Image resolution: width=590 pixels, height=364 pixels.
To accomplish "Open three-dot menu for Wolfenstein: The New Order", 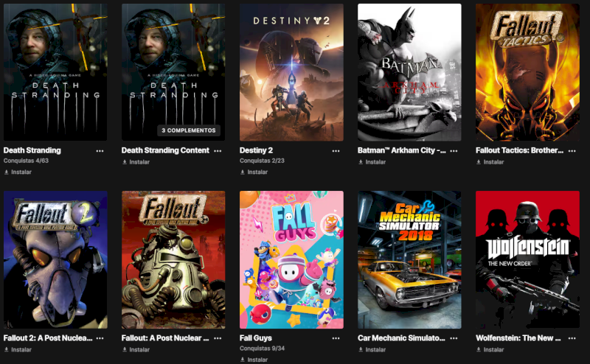I will pos(572,338).
